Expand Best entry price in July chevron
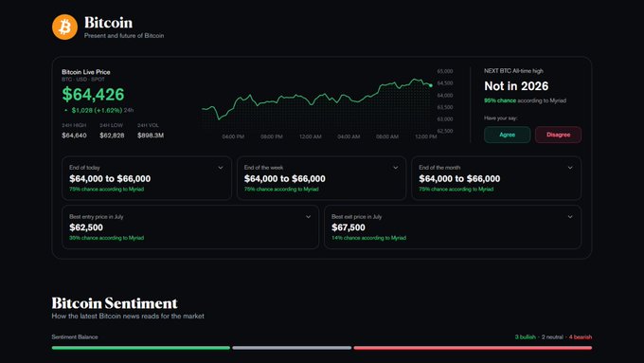The height and width of the screenshot is (363, 644). pos(308,217)
